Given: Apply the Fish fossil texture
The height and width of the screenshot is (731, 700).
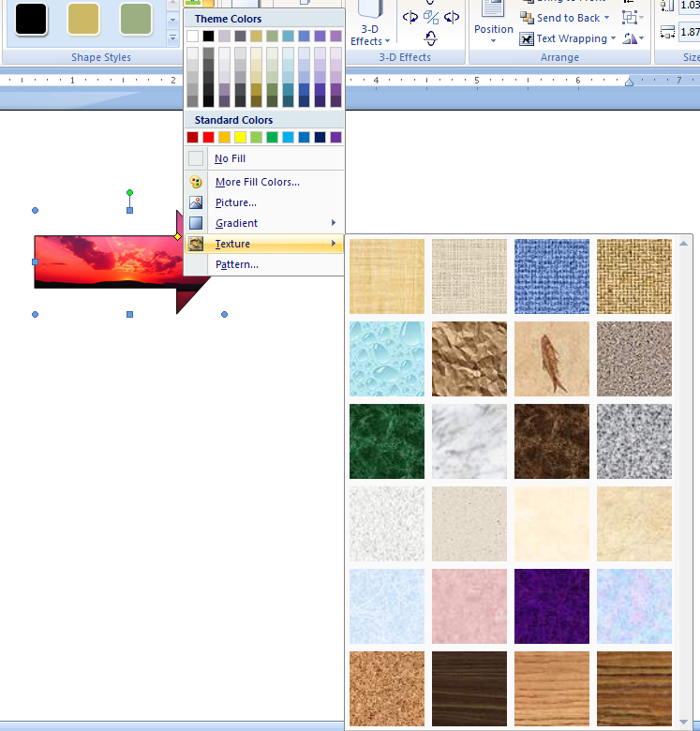Looking at the screenshot, I should click(552, 359).
